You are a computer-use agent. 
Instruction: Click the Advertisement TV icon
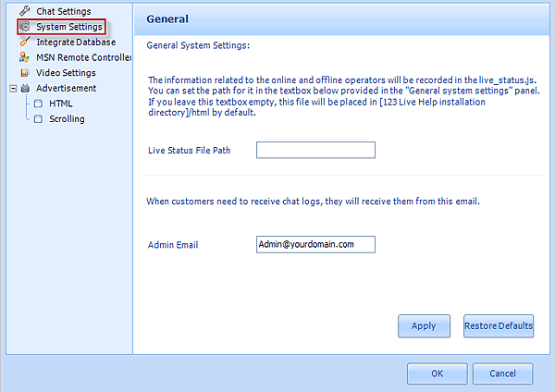pyautogui.click(x=25, y=89)
